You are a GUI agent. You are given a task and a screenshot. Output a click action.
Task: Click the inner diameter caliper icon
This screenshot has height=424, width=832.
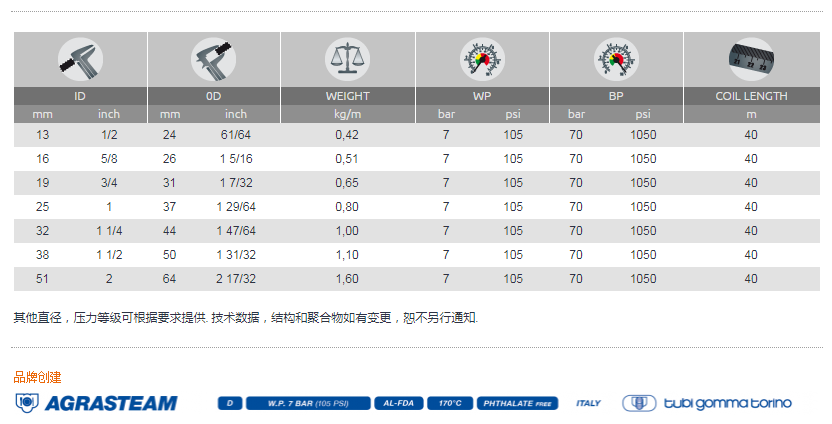click(80, 59)
